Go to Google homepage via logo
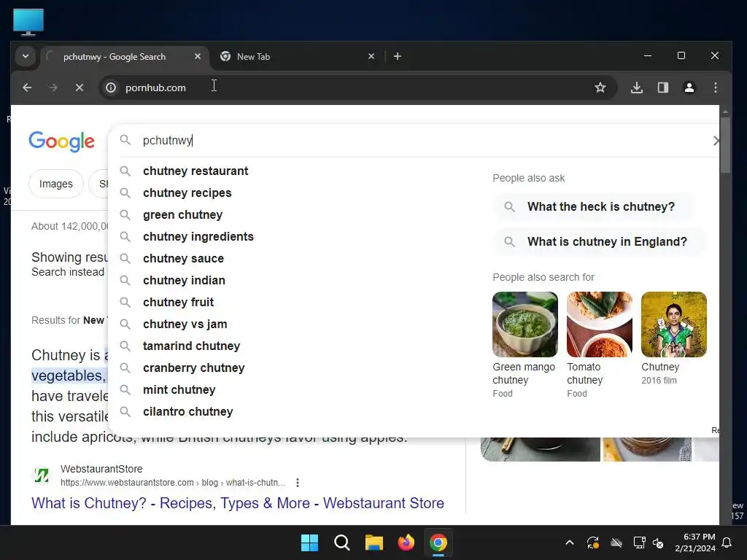The width and height of the screenshot is (747, 560). coord(62,141)
